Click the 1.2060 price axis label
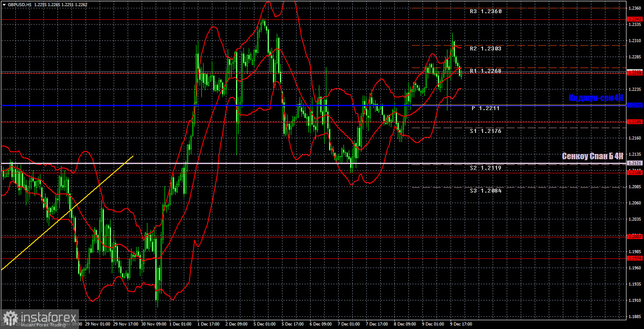The width and height of the screenshot is (644, 329). click(x=635, y=203)
